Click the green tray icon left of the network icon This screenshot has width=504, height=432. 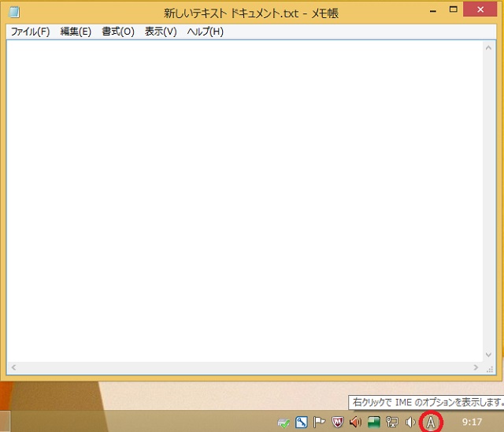coord(374,423)
